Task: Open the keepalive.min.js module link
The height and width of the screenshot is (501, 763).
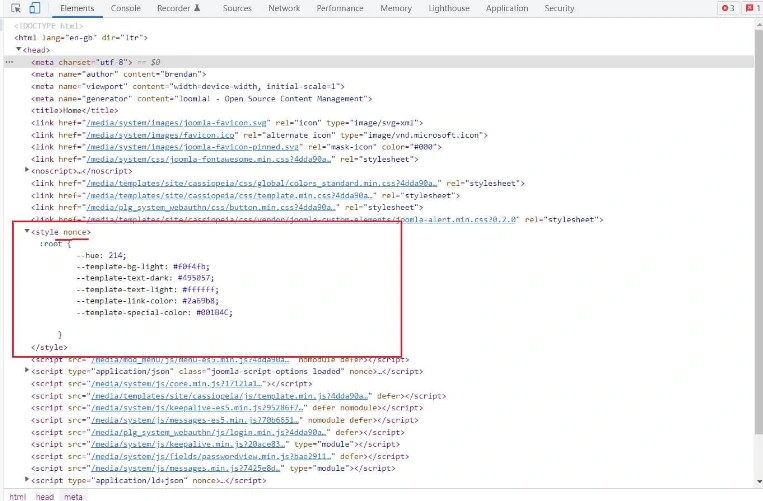Action: 188,444
